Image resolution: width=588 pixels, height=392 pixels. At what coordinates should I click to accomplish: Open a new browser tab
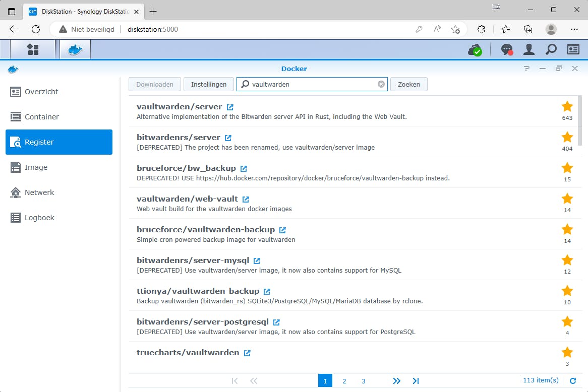point(153,11)
